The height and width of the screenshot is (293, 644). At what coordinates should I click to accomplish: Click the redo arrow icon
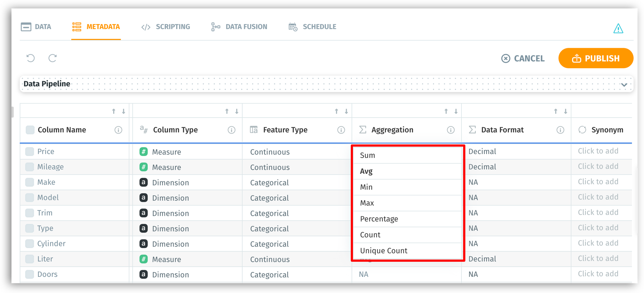tap(53, 58)
